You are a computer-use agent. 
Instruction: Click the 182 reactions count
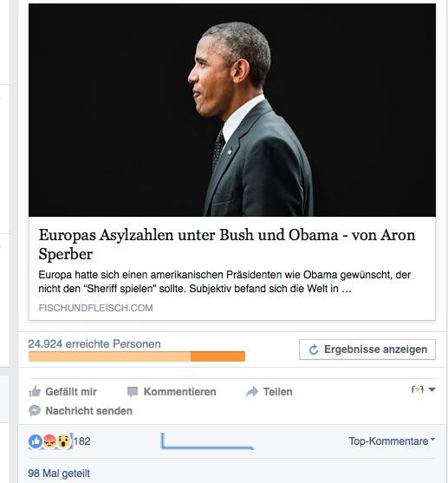point(82,441)
